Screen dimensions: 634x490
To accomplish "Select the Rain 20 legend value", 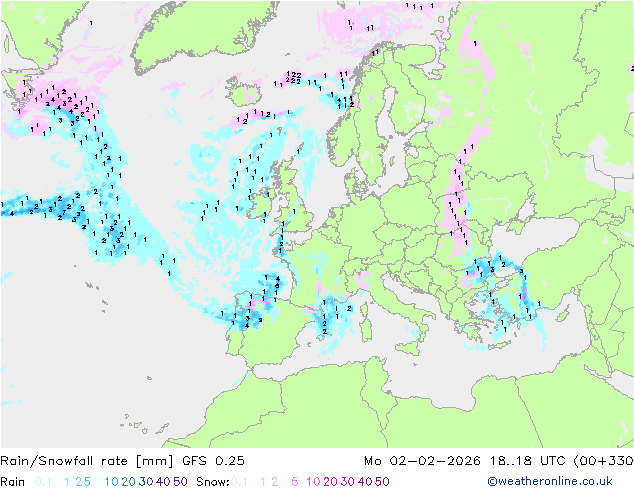I will [129, 482].
